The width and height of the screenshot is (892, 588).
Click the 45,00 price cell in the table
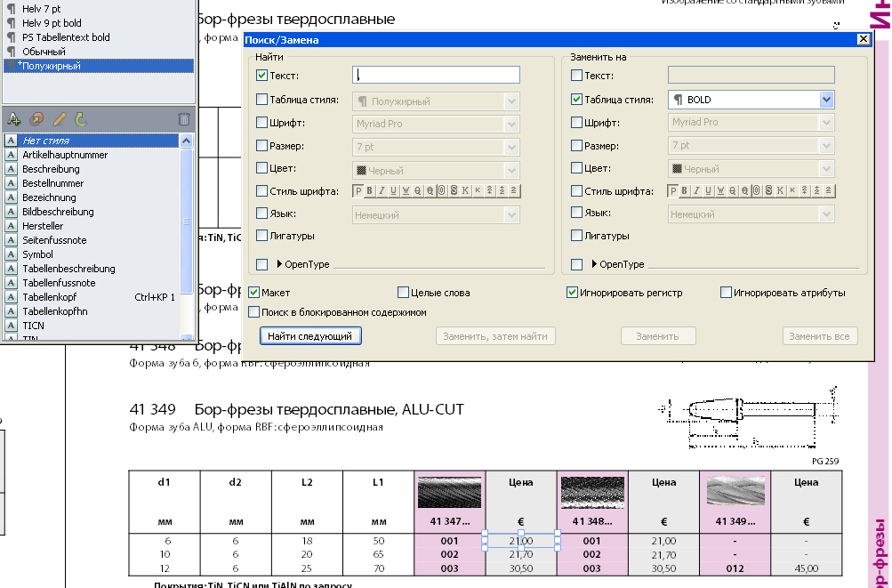pos(806,568)
